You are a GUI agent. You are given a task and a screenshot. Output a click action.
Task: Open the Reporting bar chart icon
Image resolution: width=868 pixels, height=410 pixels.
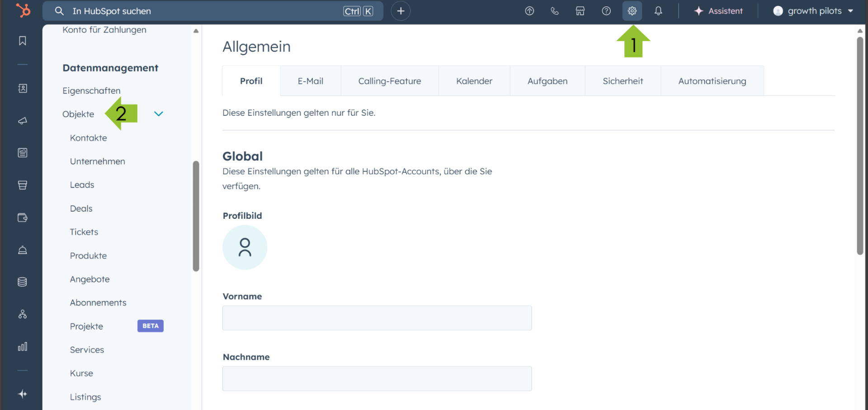(x=23, y=347)
